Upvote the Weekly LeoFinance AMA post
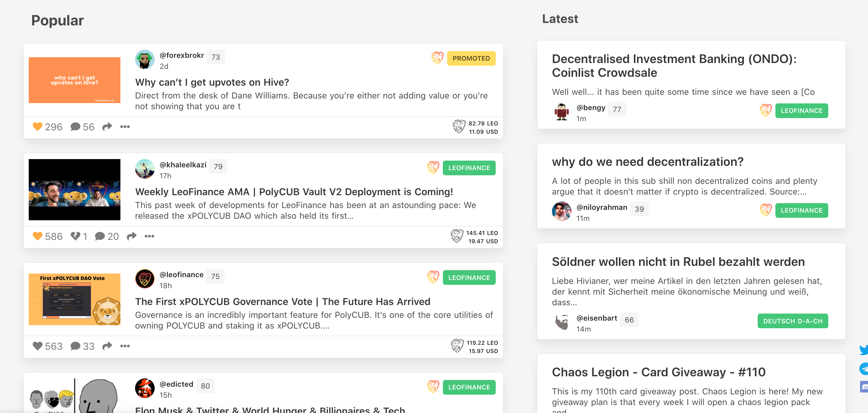Screen dimensions: 868x413 click(x=37, y=236)
